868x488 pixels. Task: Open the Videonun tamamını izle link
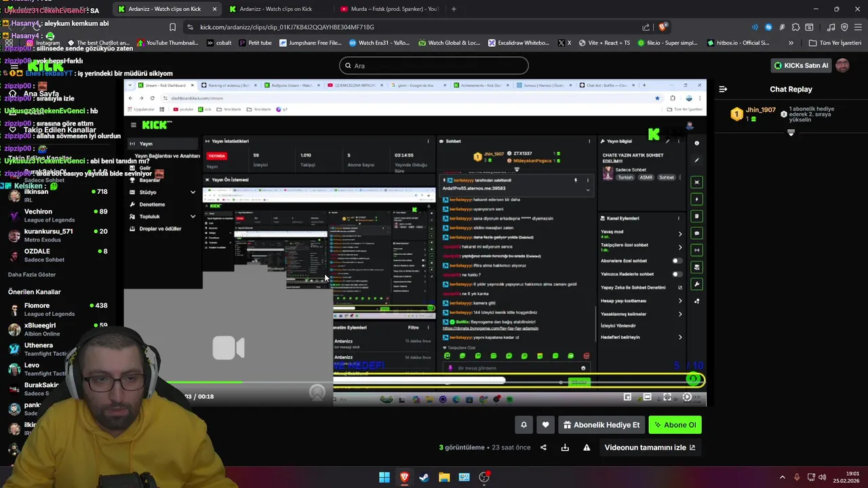point(650,447)
